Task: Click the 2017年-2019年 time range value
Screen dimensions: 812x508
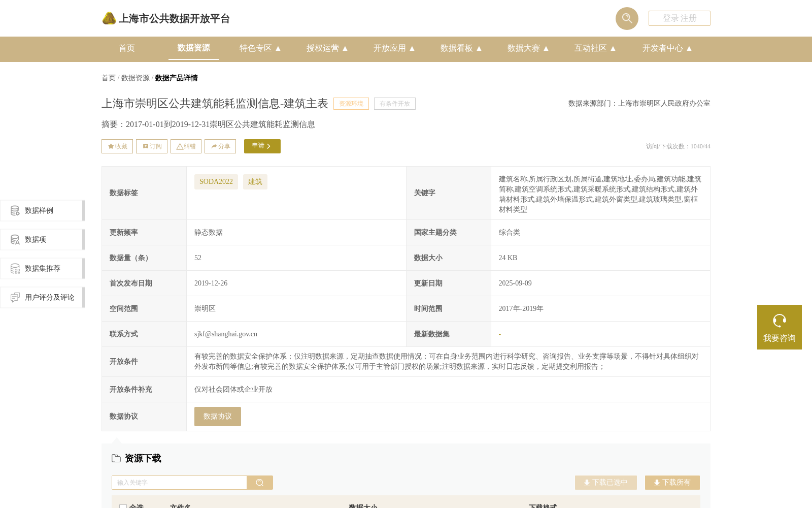Action: (521, 309)
